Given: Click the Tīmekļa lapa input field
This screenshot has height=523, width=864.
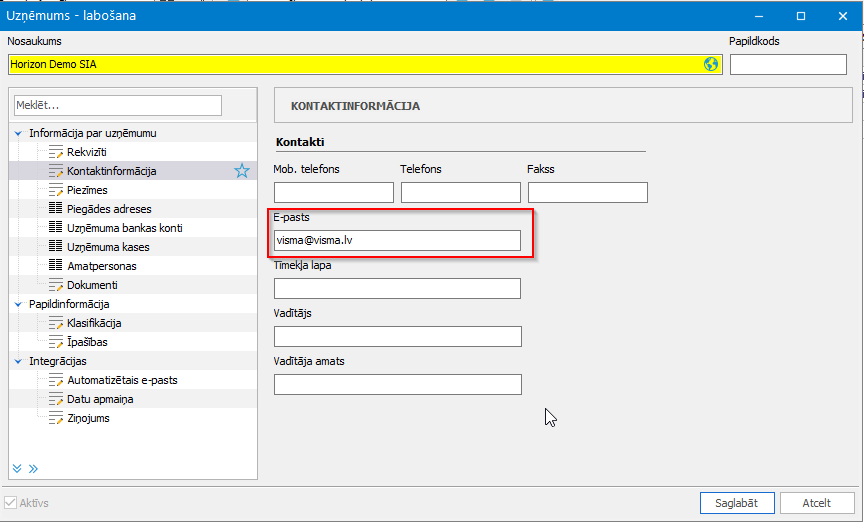Looking at the screenshot, I should (397, 288).
